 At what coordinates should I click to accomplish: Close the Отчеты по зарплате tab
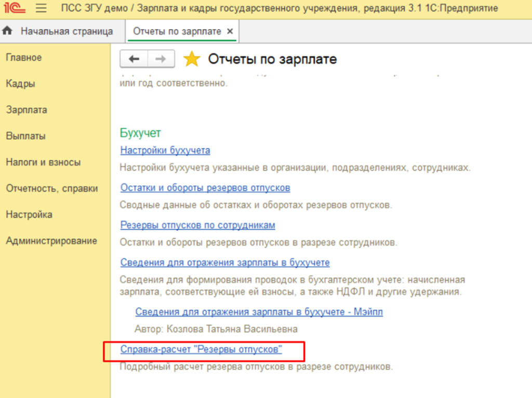230,31
